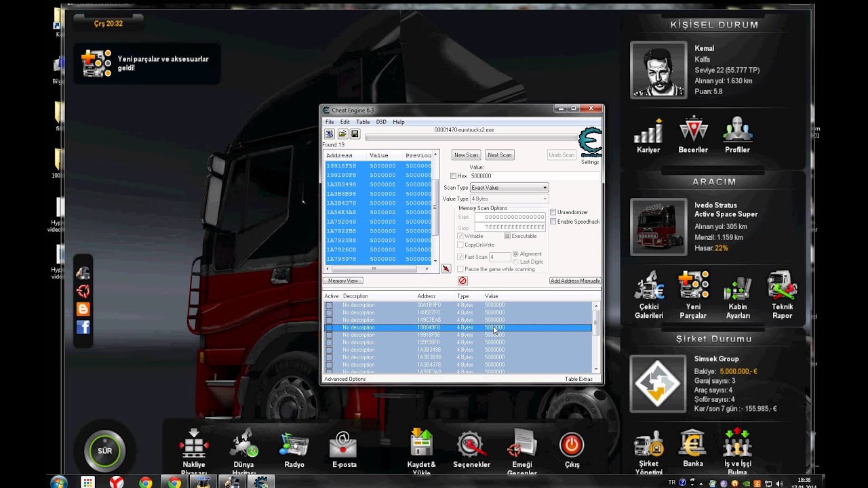Open the Banka icon

pos(693,443)
